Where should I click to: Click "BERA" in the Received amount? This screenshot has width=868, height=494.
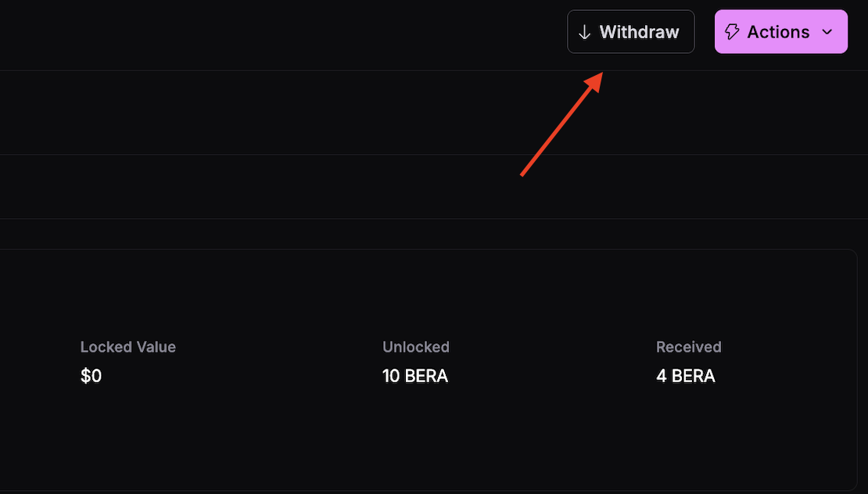(x=694, y=376)
